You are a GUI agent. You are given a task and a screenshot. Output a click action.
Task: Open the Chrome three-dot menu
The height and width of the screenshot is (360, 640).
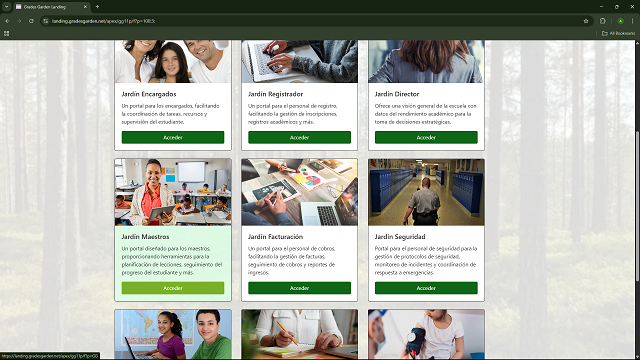pyautogui.click(x=633, y=21)
